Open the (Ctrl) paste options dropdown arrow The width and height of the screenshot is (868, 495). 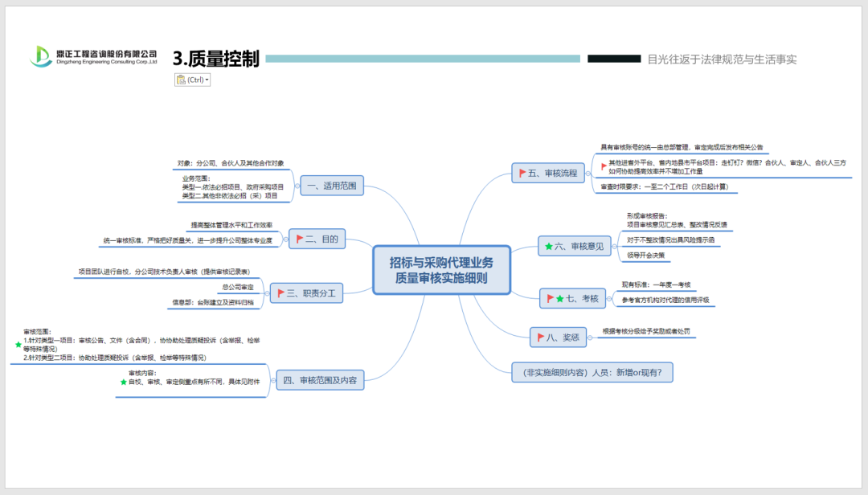point(207,80)
